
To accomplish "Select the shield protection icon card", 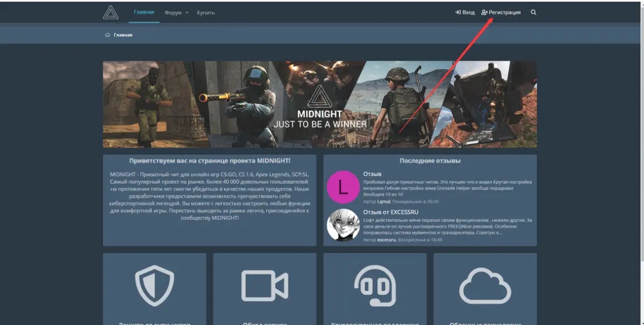I will [x=155, y=286].
